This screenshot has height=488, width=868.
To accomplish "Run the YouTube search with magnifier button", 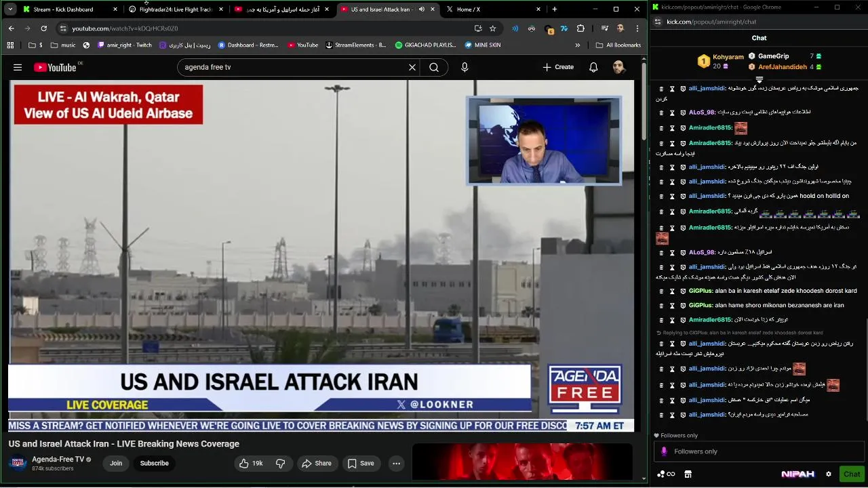I will 434,67.
